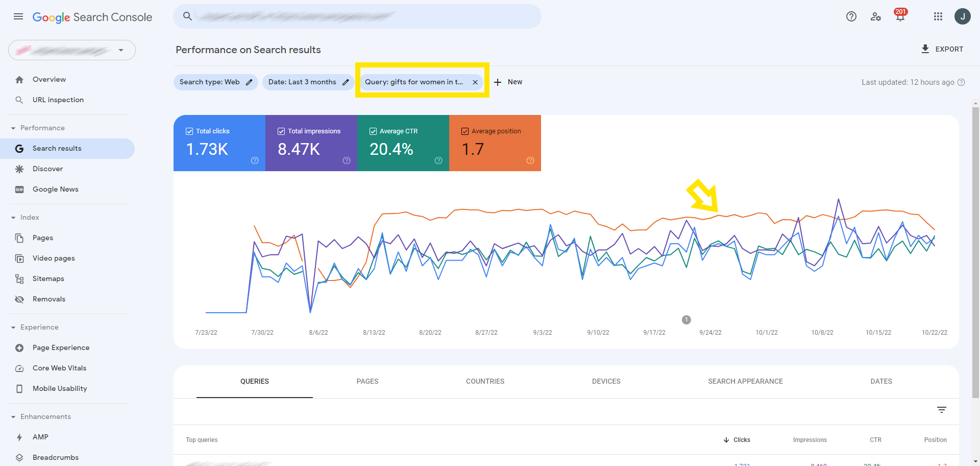Remove the Query filter chip
The image size is (980, 466).
tap(475, 82)
